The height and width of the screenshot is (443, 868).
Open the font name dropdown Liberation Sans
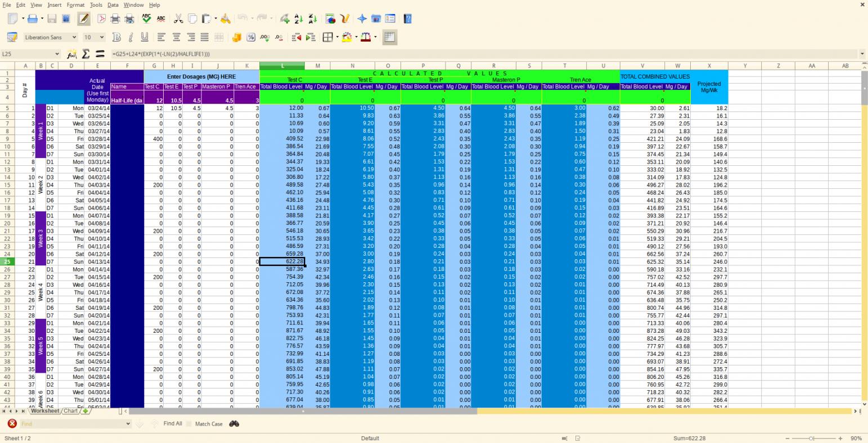tap(74, 37)
